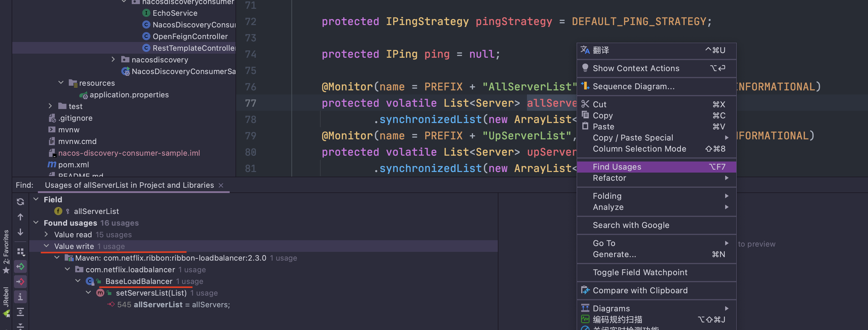Viewport: 868px width, 330px height.
Task: Click the Expand All icon in Find panel
Action: [20, 313]
